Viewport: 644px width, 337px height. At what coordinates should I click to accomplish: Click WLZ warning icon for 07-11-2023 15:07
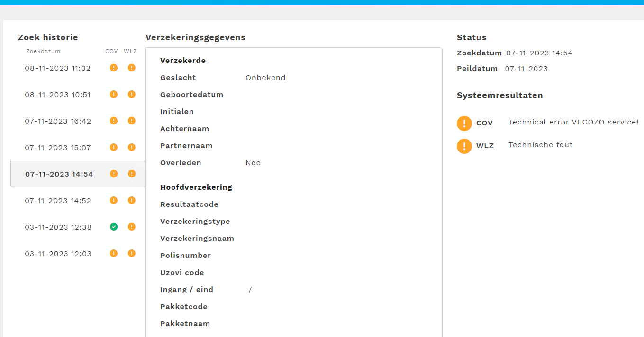[x=132, y=147]
